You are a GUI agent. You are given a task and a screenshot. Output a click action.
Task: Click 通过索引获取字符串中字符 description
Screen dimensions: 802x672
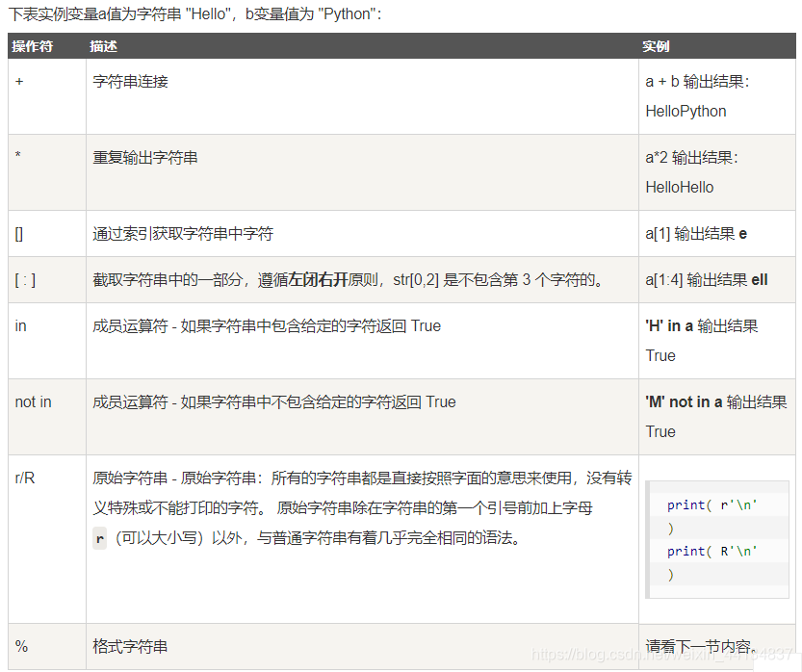(183, 234)
